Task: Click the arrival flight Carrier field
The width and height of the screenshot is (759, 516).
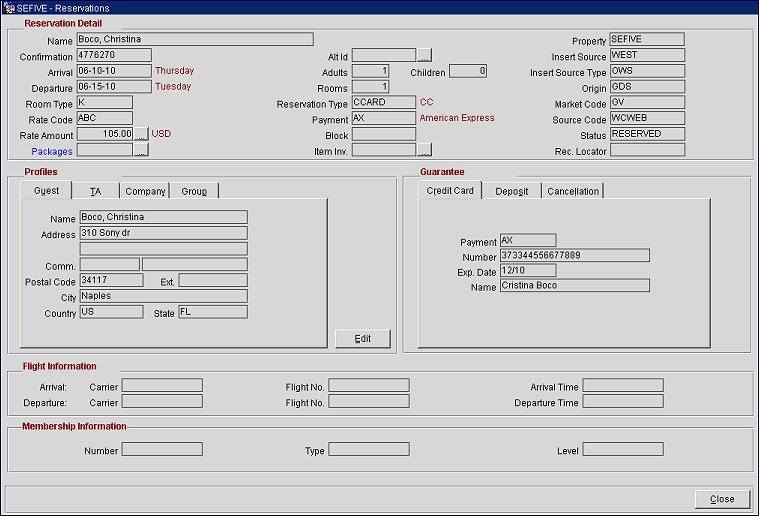Action: tap(162, 385)
